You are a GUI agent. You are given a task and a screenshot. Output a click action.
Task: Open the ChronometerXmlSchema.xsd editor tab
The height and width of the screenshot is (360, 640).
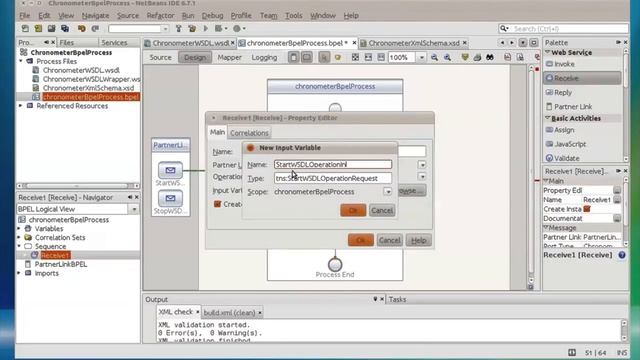coord(413,43)
